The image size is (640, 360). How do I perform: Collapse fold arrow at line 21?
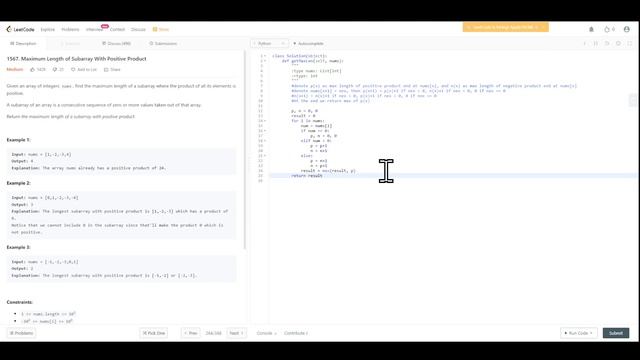point(265,156)
